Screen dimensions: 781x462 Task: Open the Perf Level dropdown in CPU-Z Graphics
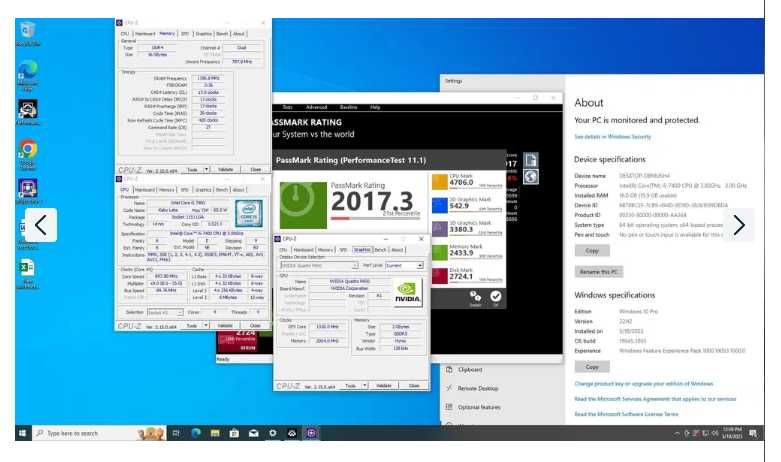tap(404, 265)
